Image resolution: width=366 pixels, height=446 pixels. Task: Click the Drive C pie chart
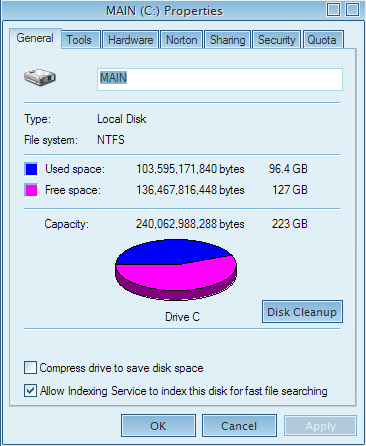176,269
